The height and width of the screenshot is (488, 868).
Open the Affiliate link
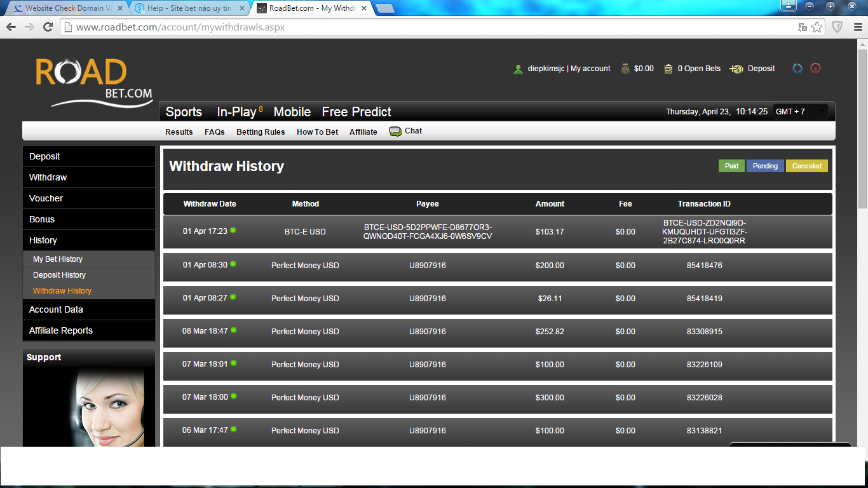363,132
